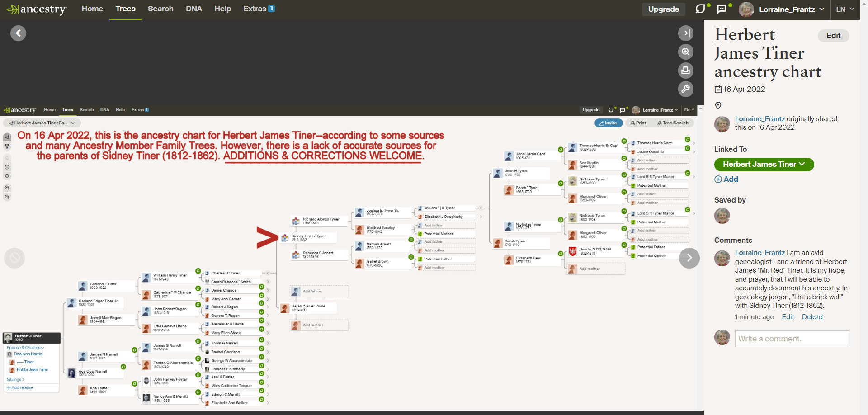Click the leaf hints notification icon
Viewport: 868px width, 415px height.
(700, 9)
